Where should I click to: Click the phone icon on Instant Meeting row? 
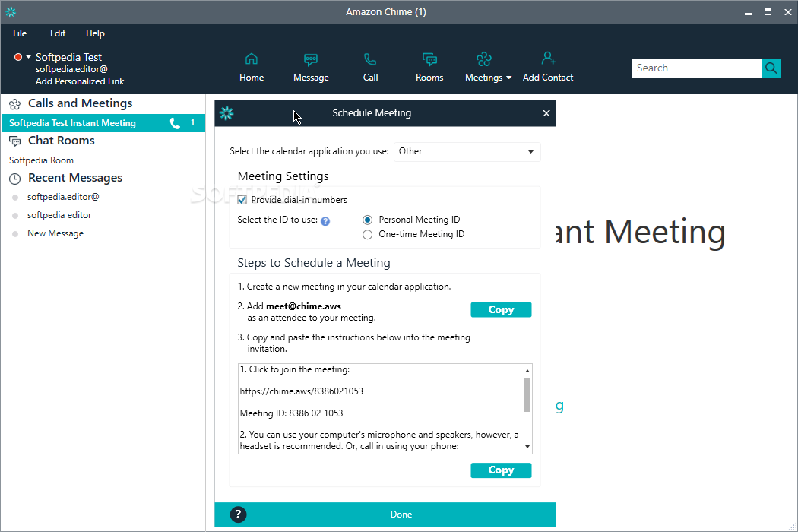click(x=175, y=123)
